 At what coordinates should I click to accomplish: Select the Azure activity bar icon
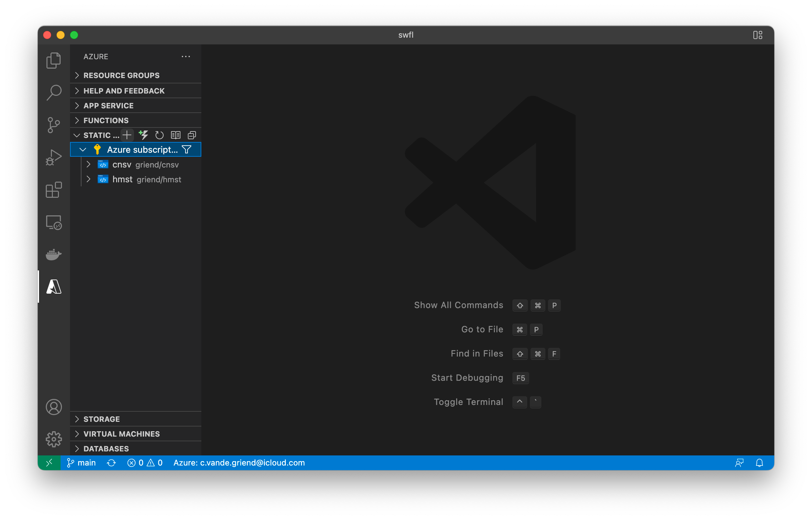(54, 287)
